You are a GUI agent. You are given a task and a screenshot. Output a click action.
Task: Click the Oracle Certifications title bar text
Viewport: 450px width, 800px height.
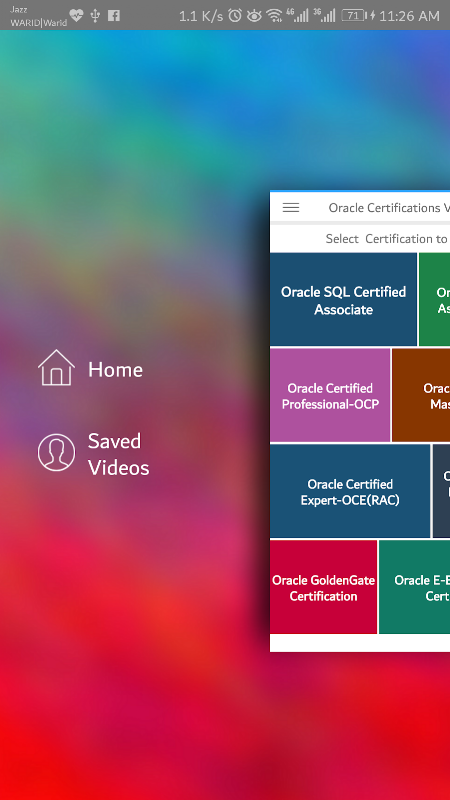click(x=389, y=208)
